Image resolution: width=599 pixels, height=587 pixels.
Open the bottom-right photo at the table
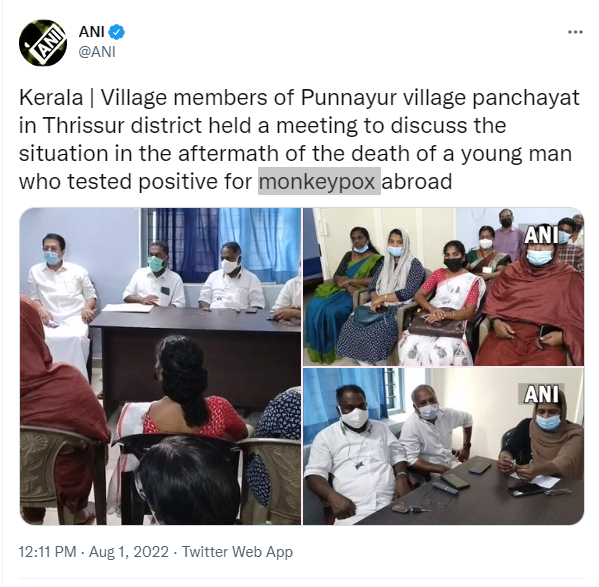point(444,446)
